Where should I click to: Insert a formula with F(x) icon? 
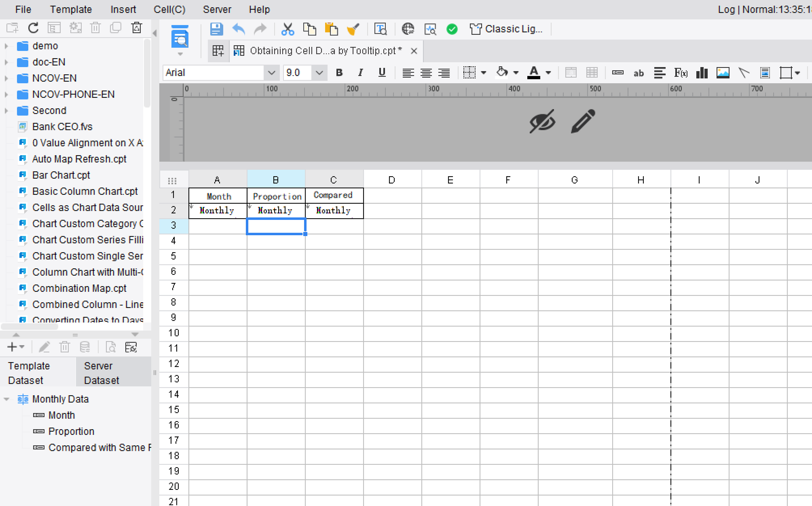pyautogui.click(x=681, y=73)
